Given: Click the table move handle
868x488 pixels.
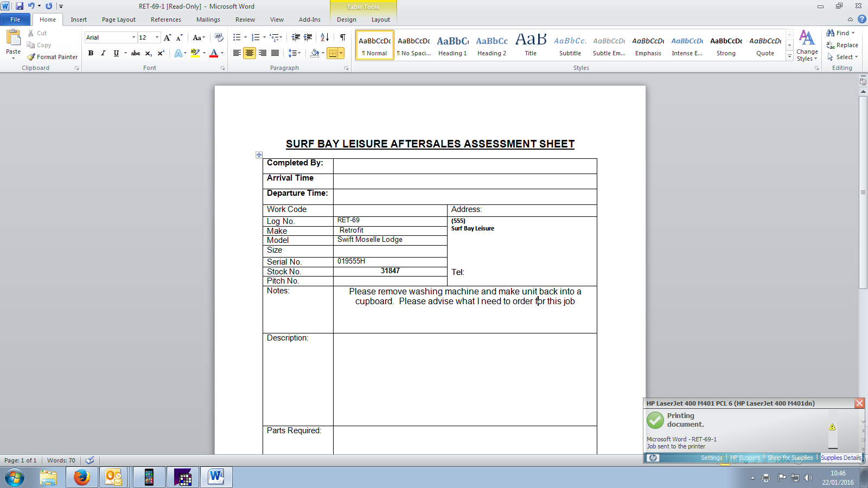Looking at the screenshot, I should coord(259,155).
